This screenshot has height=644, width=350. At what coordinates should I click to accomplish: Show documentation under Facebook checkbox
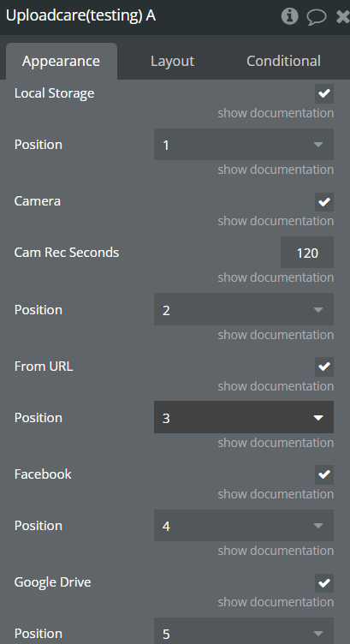pyautogui.click(x=276, y=494)
